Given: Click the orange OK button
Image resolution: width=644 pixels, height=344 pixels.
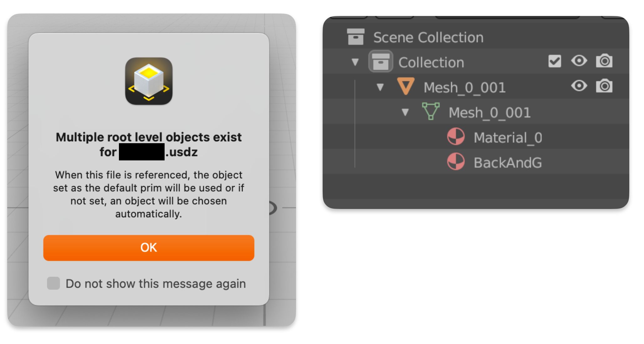Looking at the screenshot, I should [x=149, y=248].
